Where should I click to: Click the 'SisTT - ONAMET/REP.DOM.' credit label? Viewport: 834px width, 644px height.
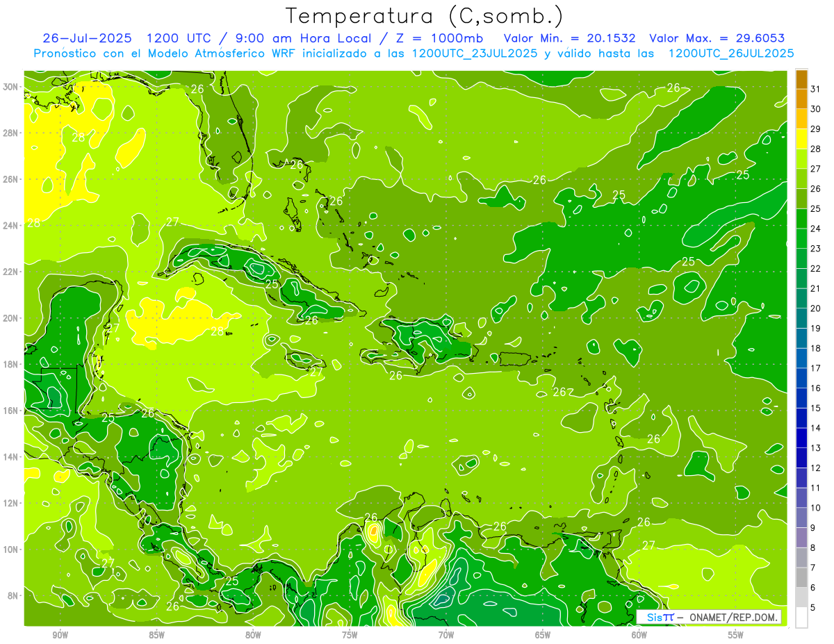pyautogui.click(x=709, y=617)
